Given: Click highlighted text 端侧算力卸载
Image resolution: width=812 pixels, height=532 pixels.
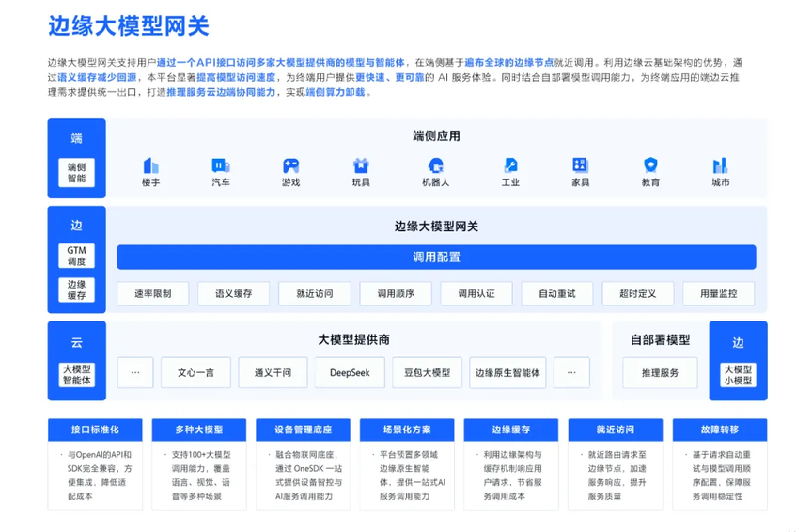Looking at the screenshot, I should click(x=336, y=92).
